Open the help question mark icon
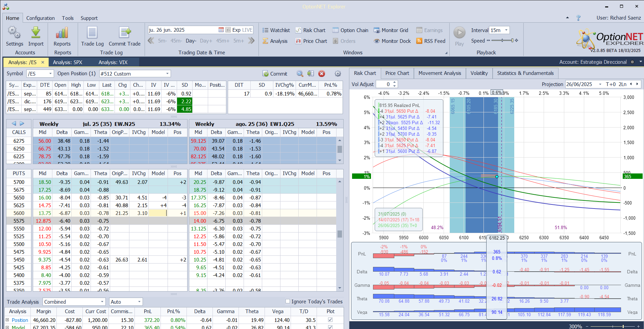644x329 pixels. 578,18
